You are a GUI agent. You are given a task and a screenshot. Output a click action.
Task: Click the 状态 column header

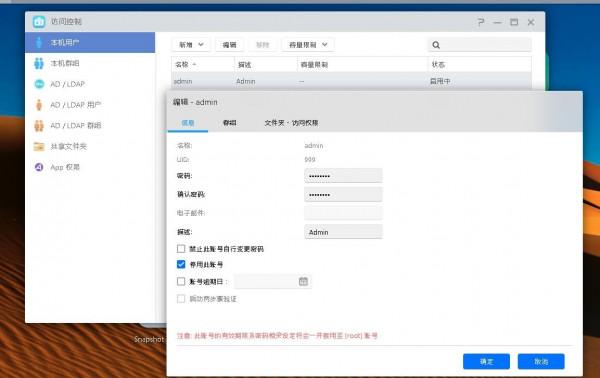[x=479, y=65]
